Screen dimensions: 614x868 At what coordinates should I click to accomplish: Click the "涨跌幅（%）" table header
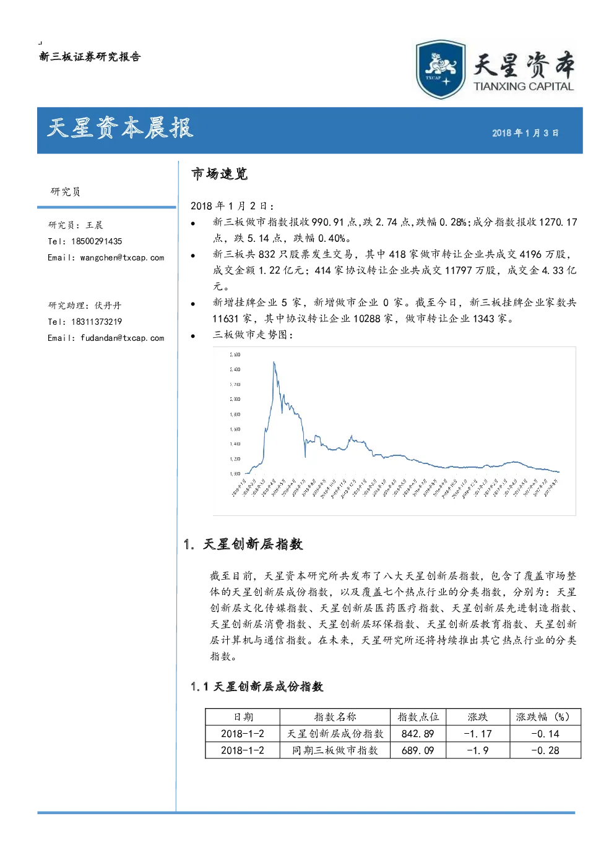pyautogui.click(x=545, y=717)
